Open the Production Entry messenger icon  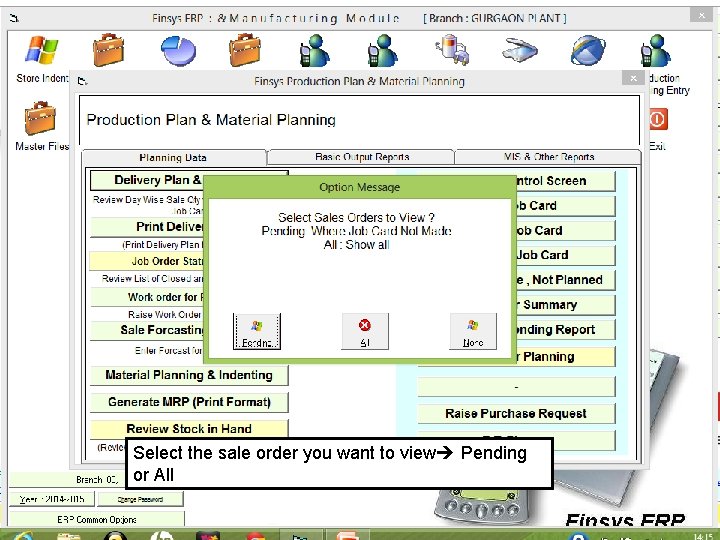point(656,51)
